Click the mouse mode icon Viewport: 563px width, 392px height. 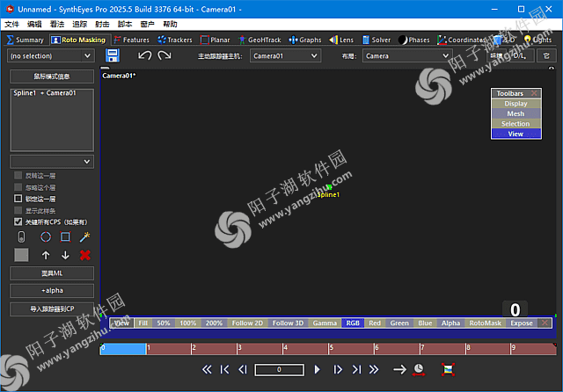21,237
